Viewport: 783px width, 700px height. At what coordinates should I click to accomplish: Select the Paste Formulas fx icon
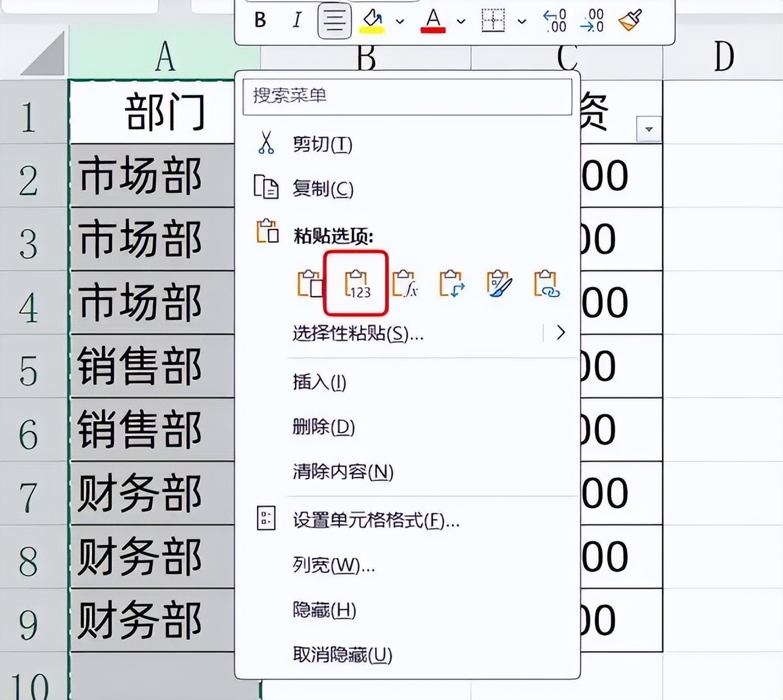pos(405,283)
